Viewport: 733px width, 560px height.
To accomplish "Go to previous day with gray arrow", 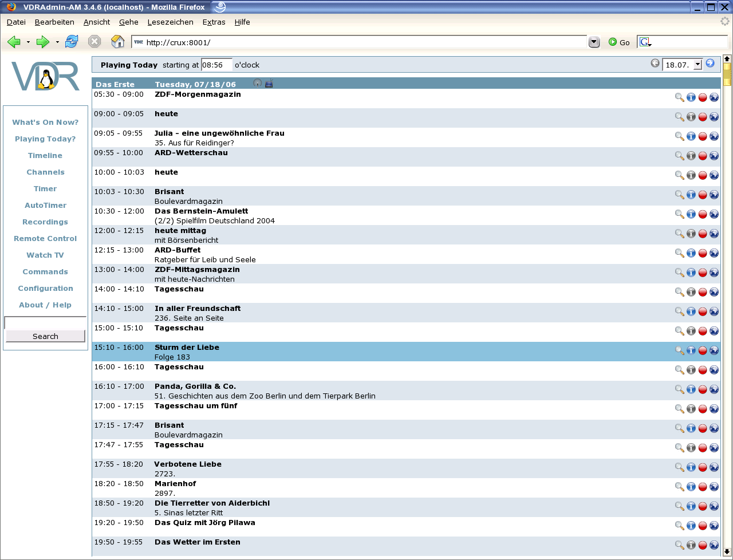I will (x=655, y=64).
